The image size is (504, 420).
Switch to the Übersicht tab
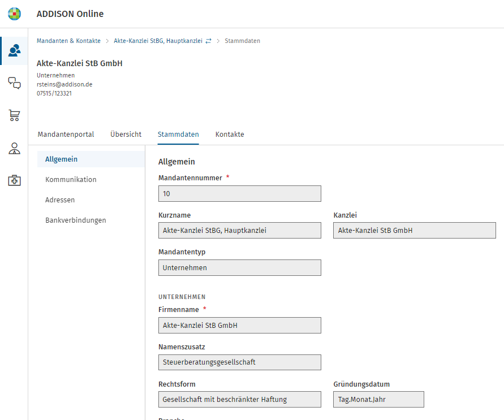click(x=126, y=134)
